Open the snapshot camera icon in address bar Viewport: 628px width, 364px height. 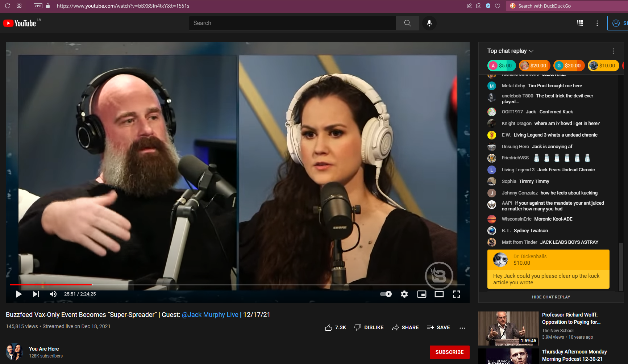point(479,6)
